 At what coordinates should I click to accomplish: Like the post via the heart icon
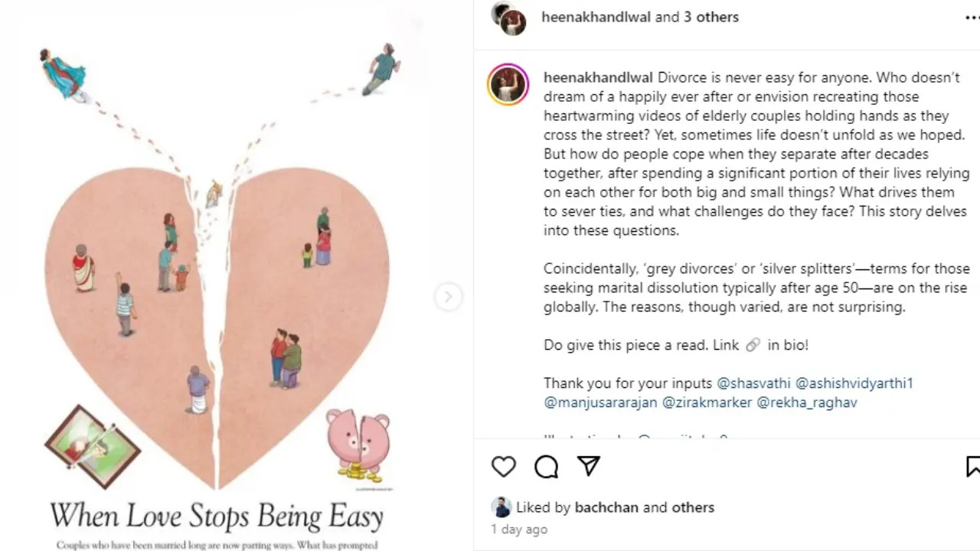click(x=503, y=466)
